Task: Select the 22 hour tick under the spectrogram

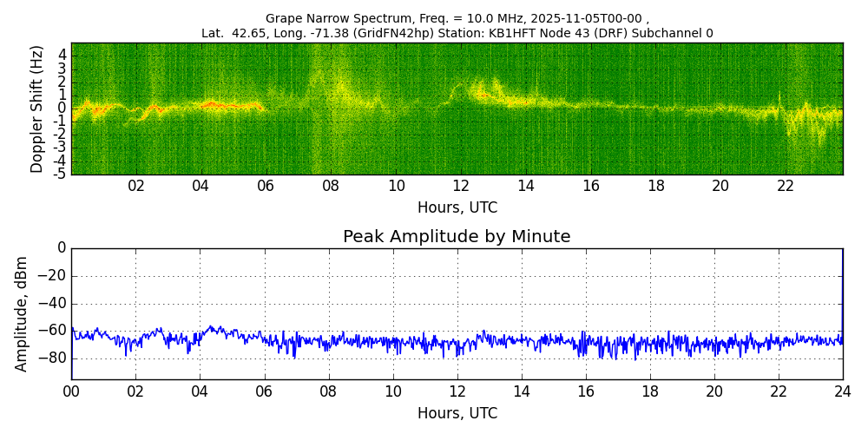Action: pyautogui.click(x=786, y=186)
